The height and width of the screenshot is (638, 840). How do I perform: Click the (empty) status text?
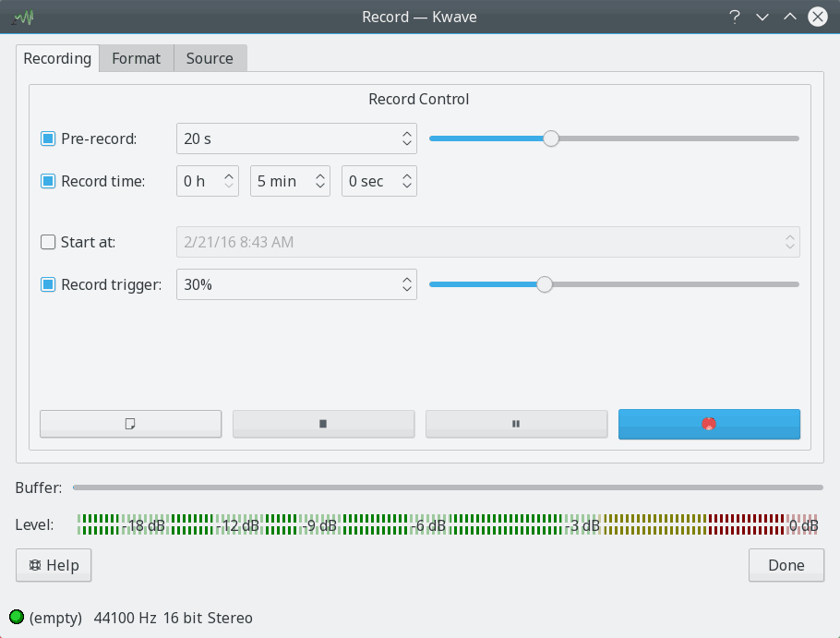(55, 619)
